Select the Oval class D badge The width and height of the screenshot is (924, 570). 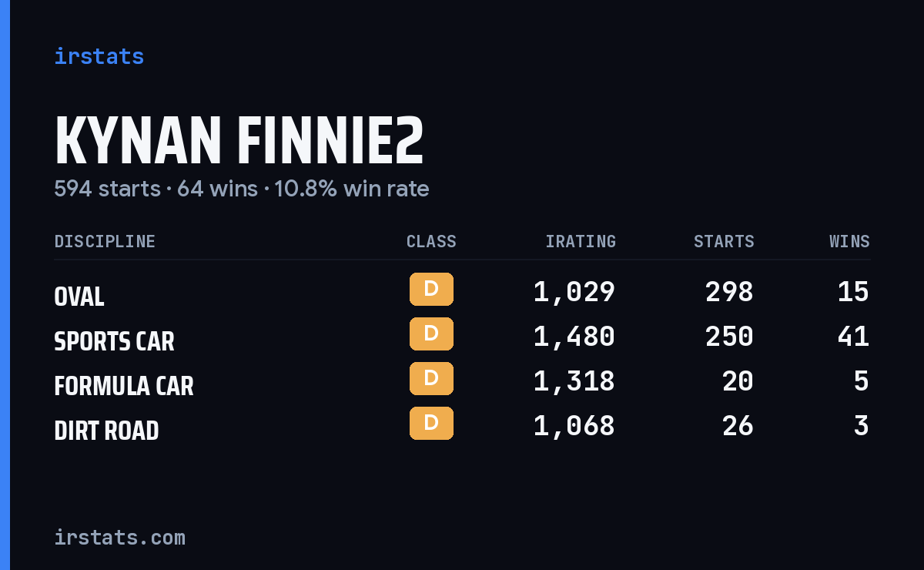[431, 289]
